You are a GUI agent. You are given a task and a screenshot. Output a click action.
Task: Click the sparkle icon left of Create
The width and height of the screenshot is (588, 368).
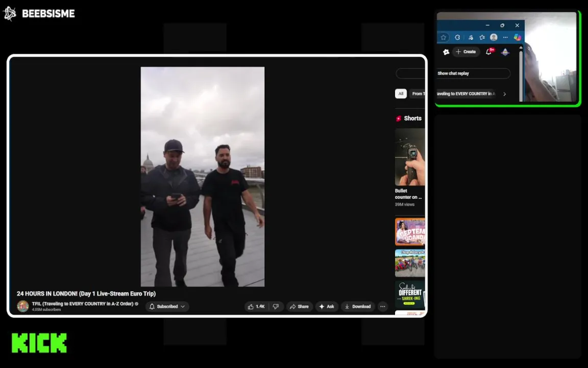(x=446, y=52)
